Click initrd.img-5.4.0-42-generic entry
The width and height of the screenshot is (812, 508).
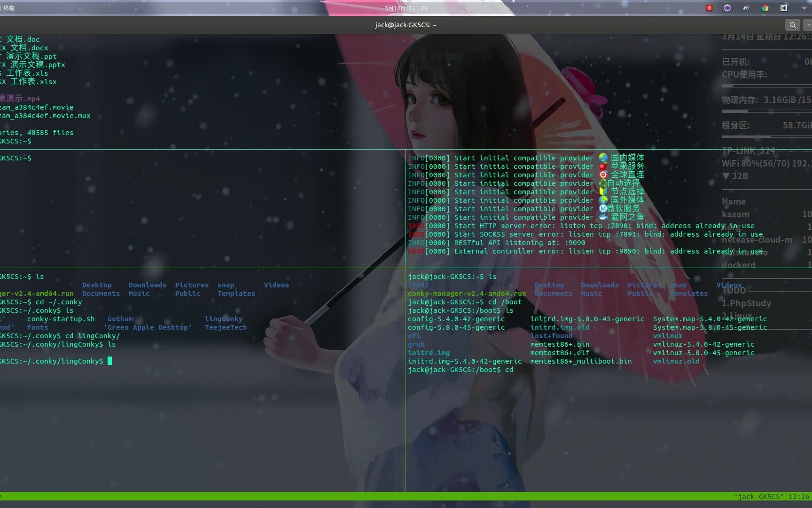pyautogui.click(x=465, y=361)
